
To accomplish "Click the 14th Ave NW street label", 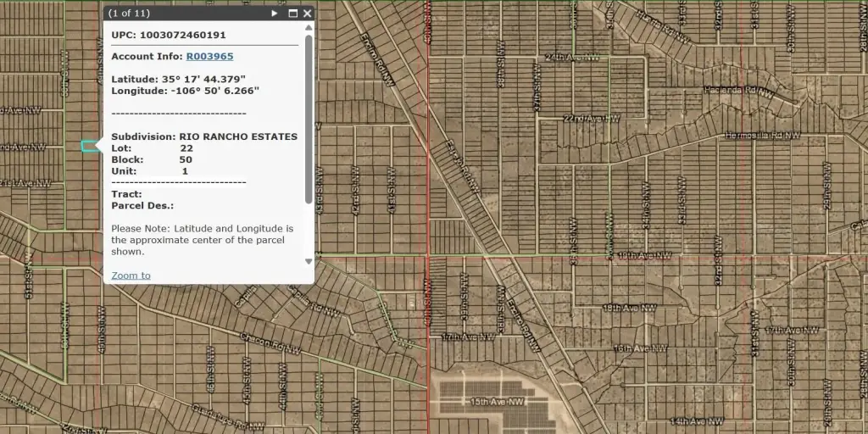I will [696, 421].
